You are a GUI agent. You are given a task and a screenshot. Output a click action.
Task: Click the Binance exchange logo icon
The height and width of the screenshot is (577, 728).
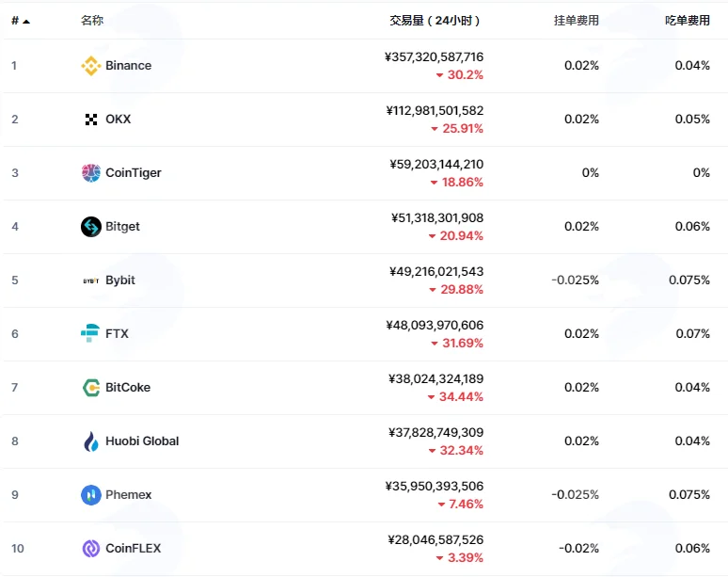[x=91, y=66]
